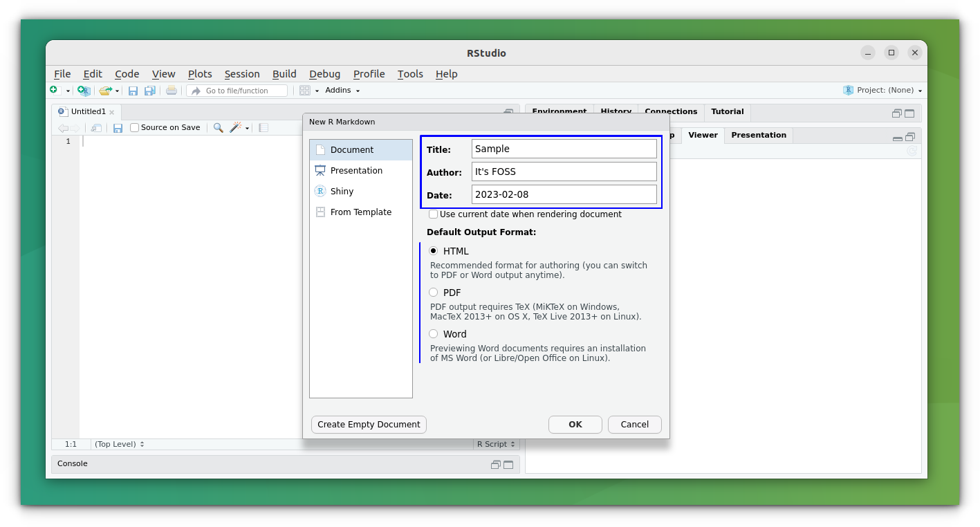Open the Session menu

coord(242,74)
